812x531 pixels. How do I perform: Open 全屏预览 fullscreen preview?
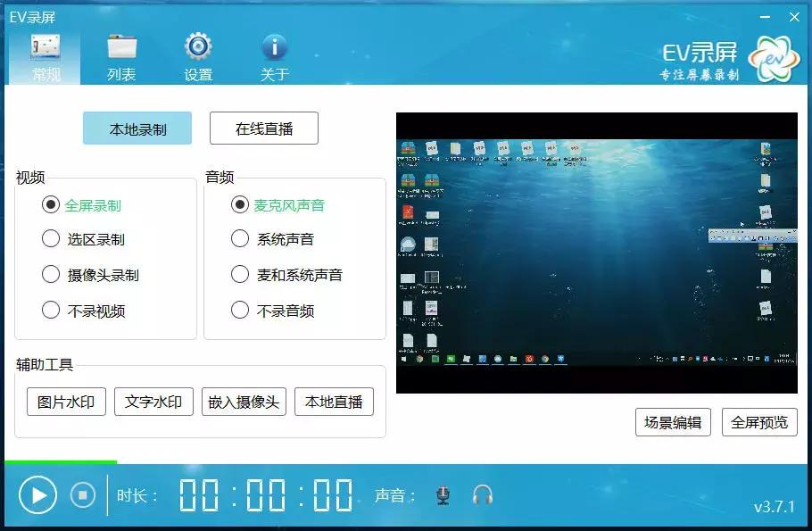pos(759,422)
